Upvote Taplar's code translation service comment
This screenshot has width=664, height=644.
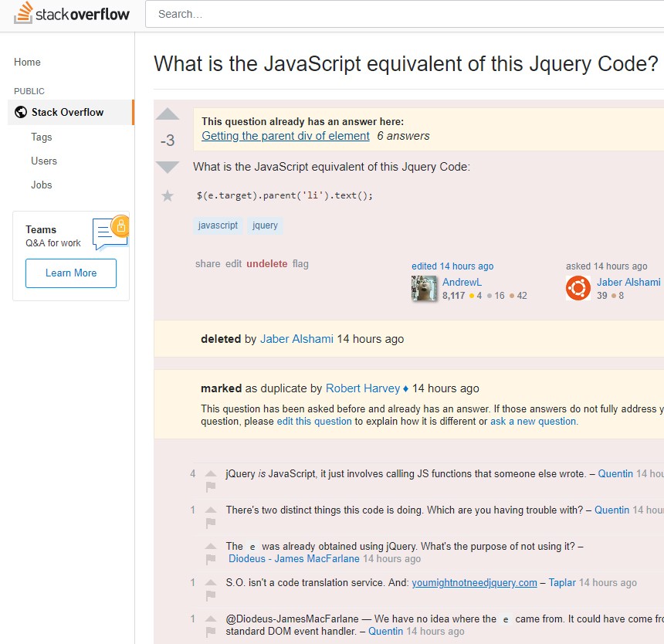coord(211,582)
